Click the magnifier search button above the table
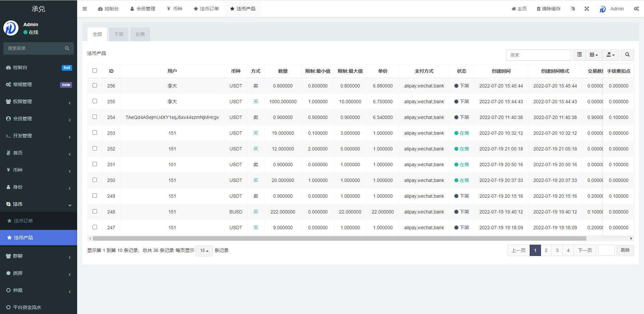 [x=627, y=55]
